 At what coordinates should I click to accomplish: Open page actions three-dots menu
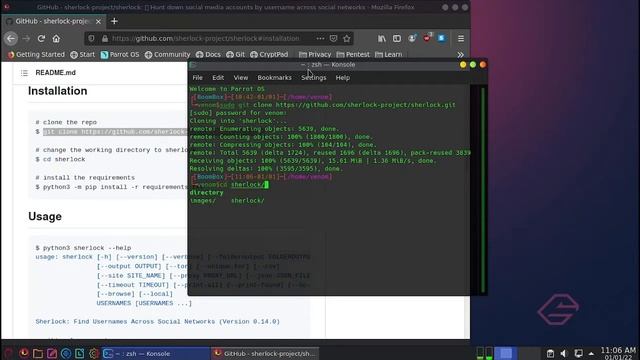click(320, 38)
